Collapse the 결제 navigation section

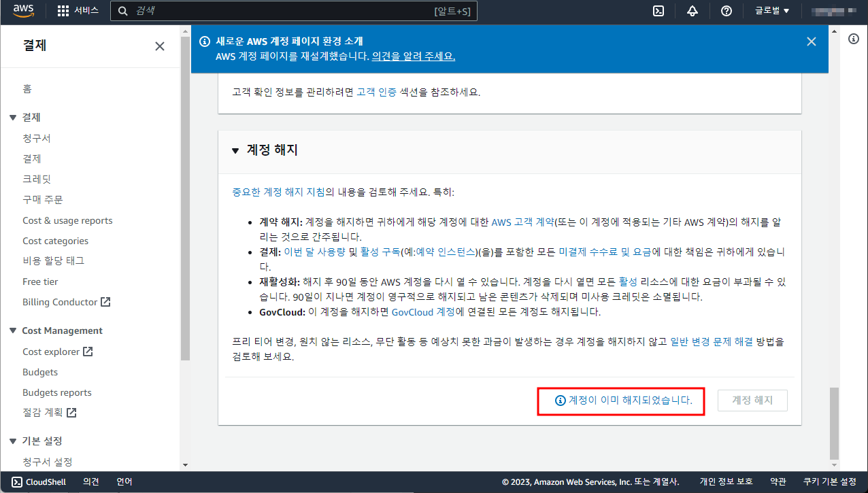pos(13,118)
